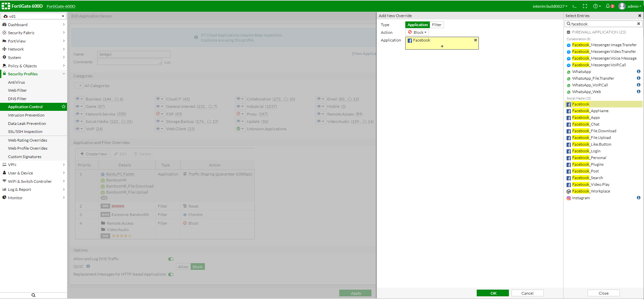Click the QUIC info icon
Viewport: 644px width, 300px height.
coord(88,267)
